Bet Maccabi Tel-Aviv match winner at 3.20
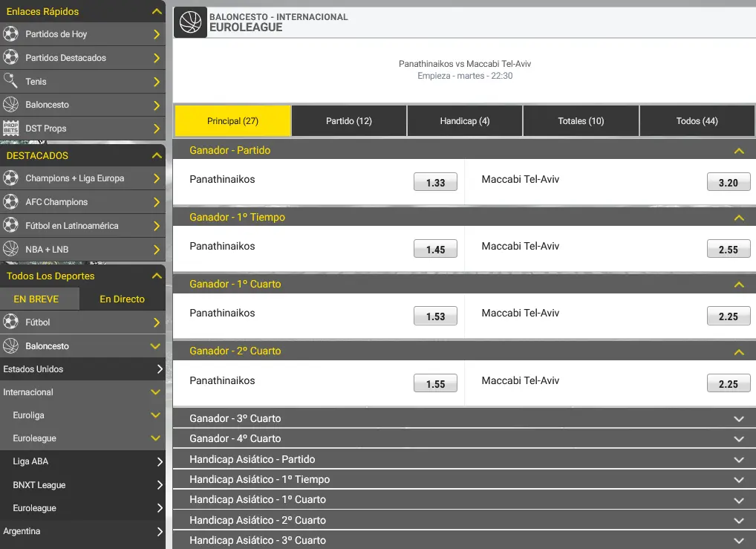 [729, 182]
